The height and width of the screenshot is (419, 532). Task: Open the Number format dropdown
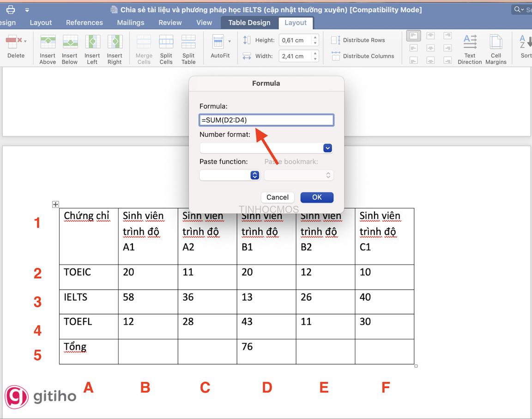[327, 148]
